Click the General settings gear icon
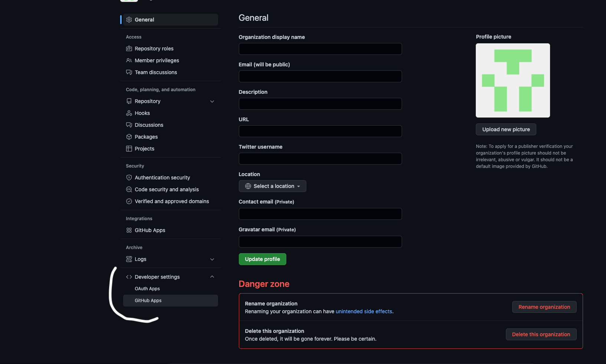 (129, 20)
